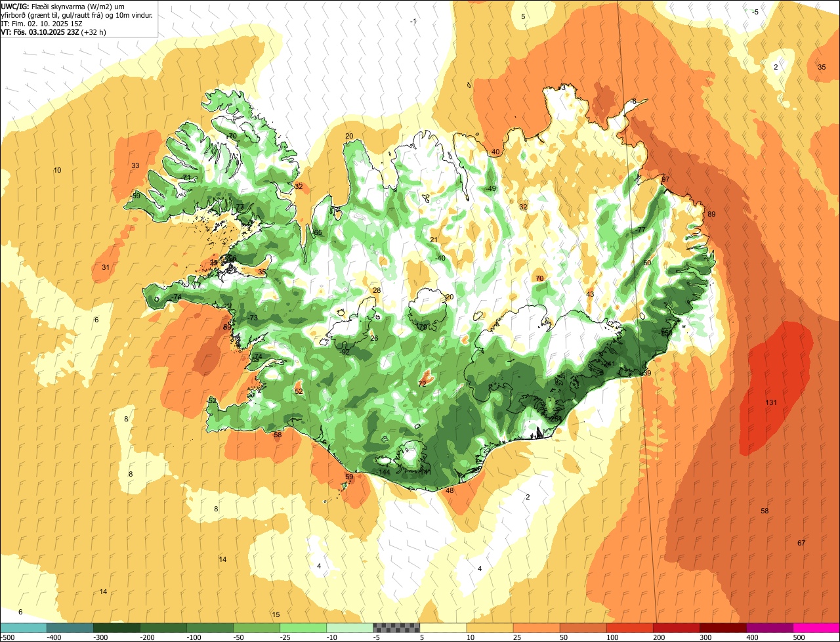This screenshot has width=840, height=642.
Task: Click the pale yellow legend swatch between 5 and 10
Action: 443,628
